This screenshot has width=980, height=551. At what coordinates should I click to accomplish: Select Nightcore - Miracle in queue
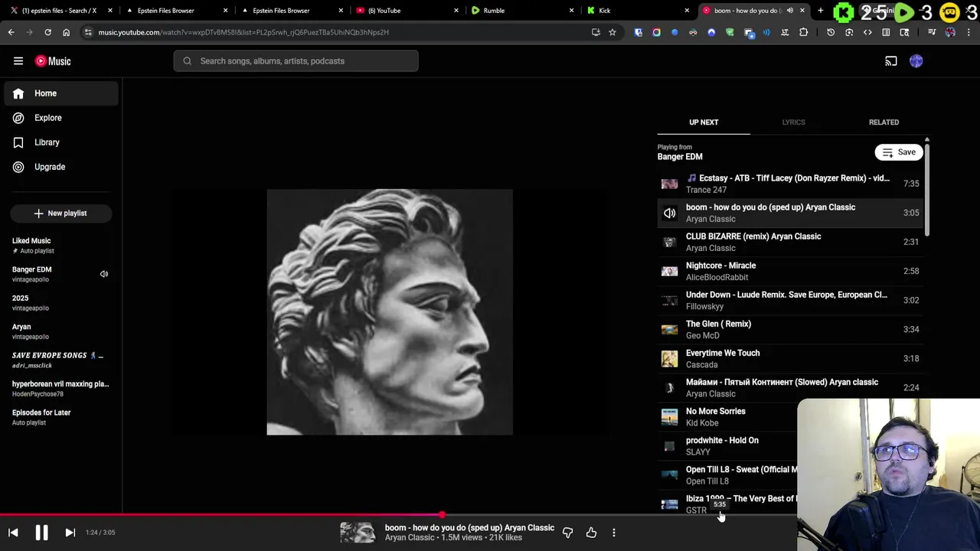(789, 271)
